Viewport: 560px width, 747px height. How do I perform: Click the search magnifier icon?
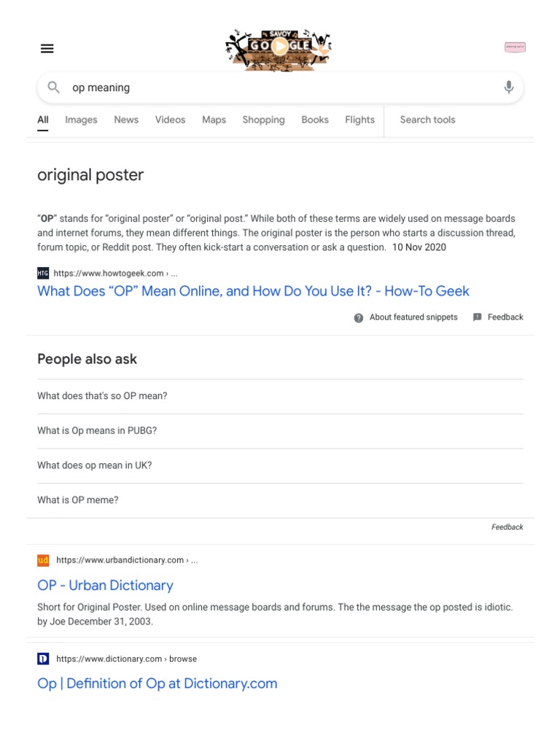54,88
